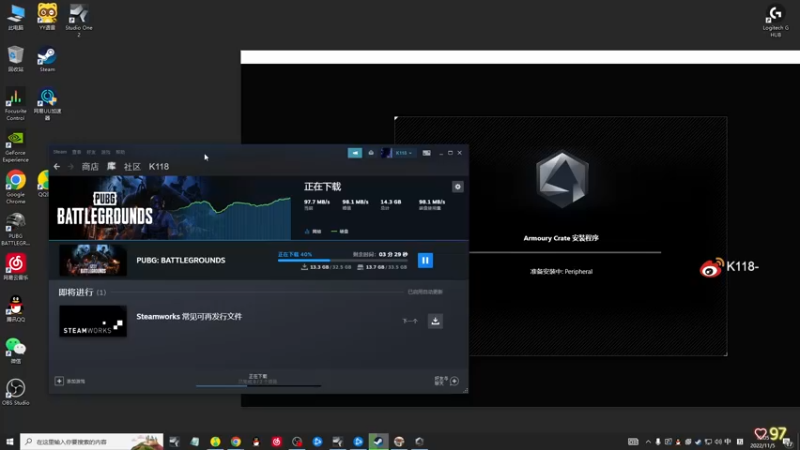This screenshot has height=450, width=800.
Task: Open GeForce Experience desktop icon
Action: click(x=15, y=146)
